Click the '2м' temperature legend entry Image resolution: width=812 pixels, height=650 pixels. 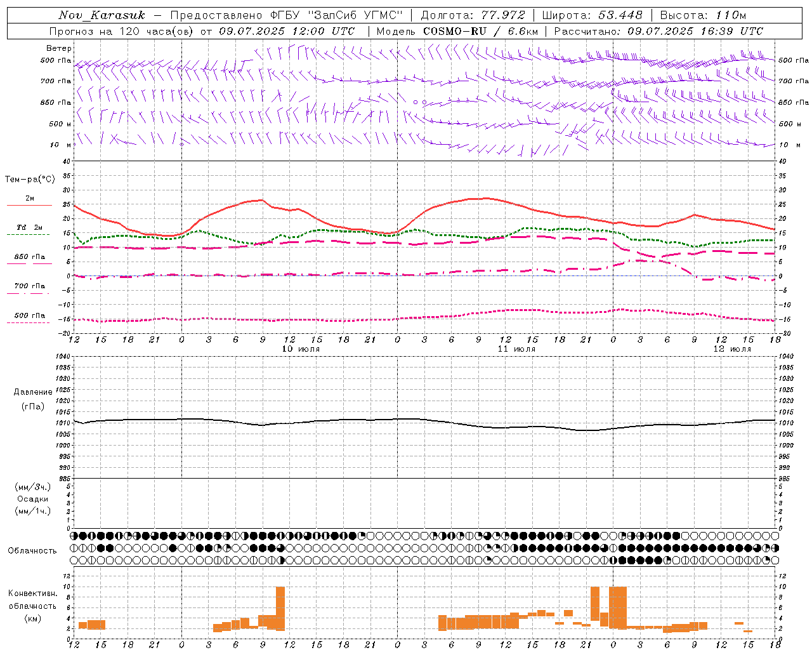[x=30, y=198]
